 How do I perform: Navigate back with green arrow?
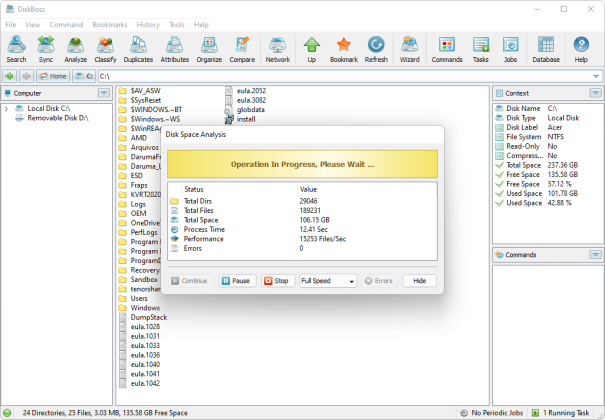(x=10, y=76)
